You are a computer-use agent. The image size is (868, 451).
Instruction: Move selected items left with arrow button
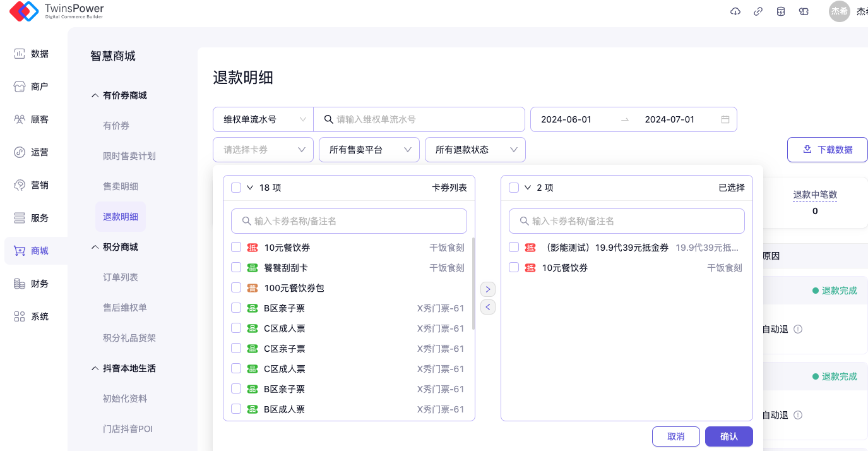[488, 307]
